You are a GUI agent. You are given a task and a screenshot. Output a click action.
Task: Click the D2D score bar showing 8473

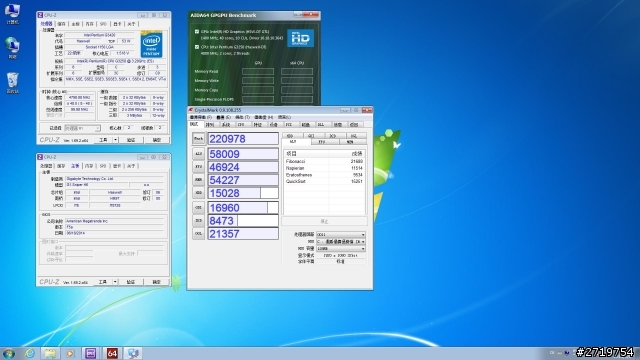[243, 221]
